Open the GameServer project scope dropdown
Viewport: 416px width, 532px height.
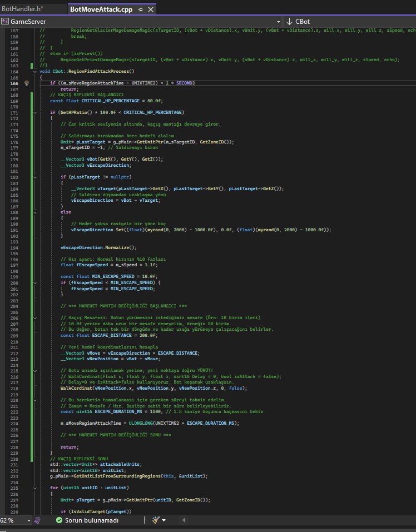pyautogui.click(x=278, y=22)
